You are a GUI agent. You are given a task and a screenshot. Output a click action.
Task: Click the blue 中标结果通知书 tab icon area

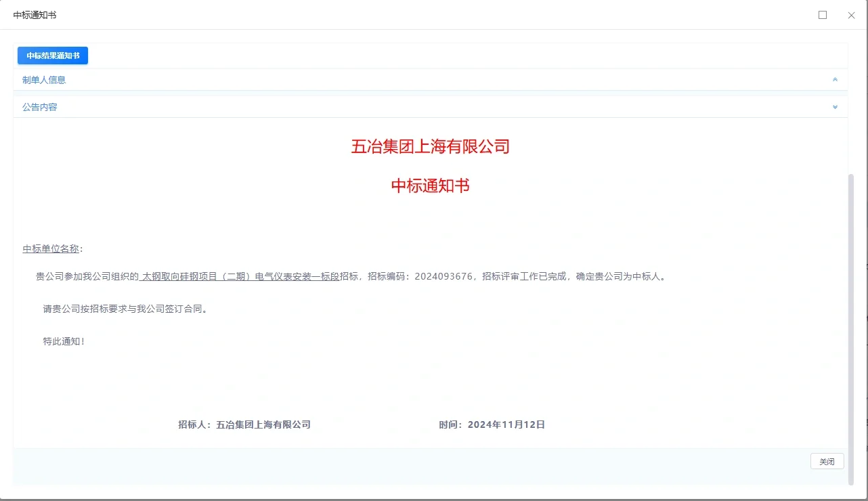coord(52,56)
